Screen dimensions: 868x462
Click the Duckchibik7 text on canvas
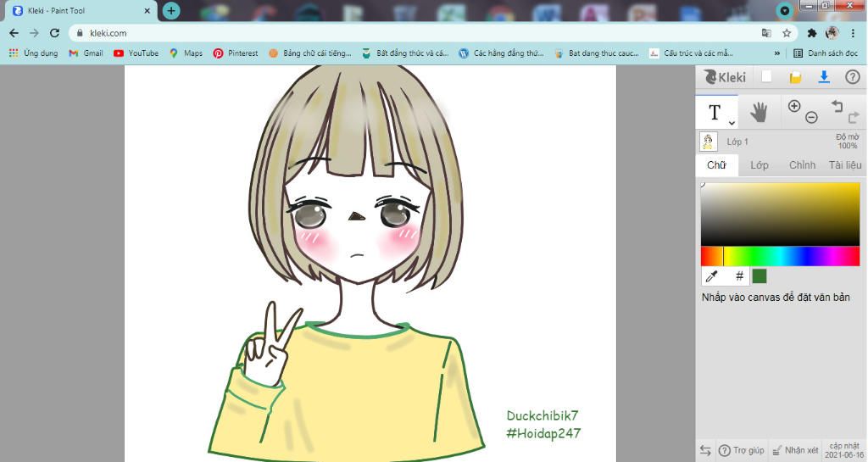(x=542, y=415)
